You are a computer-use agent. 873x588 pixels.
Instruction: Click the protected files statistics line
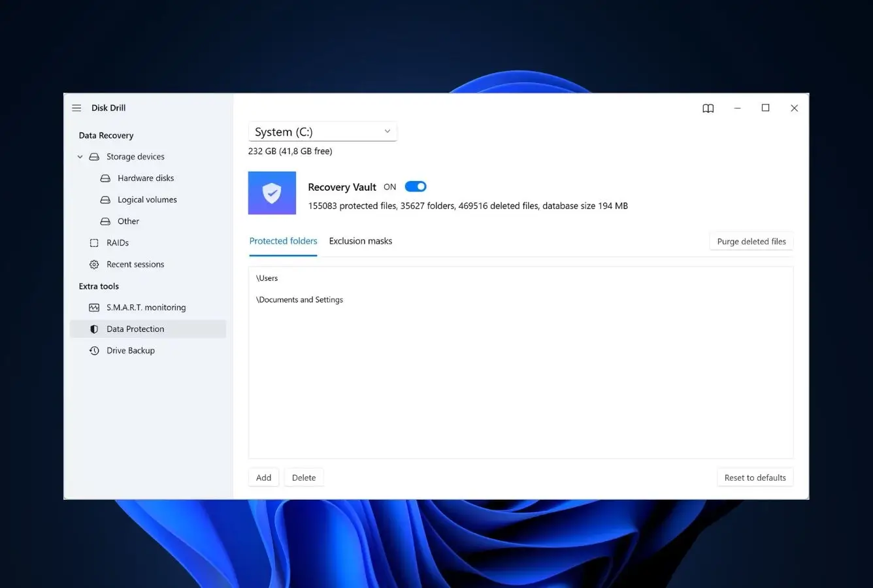(468, 206)
